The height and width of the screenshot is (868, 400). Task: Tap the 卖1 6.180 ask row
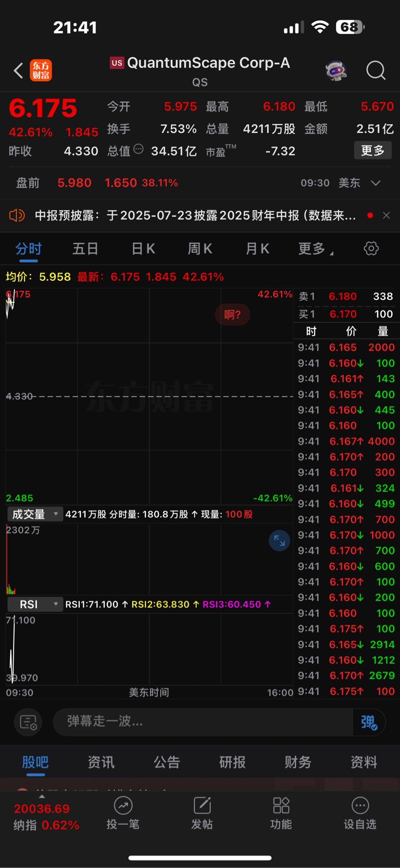coord(346,297)
